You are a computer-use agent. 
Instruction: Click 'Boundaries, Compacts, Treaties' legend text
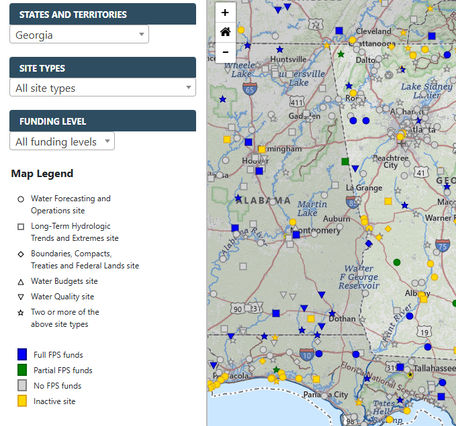click(x=85, y=260)
